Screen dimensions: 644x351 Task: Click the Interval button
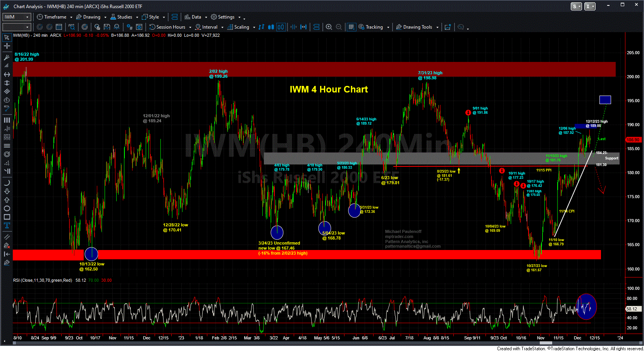[x=206, y=27]
